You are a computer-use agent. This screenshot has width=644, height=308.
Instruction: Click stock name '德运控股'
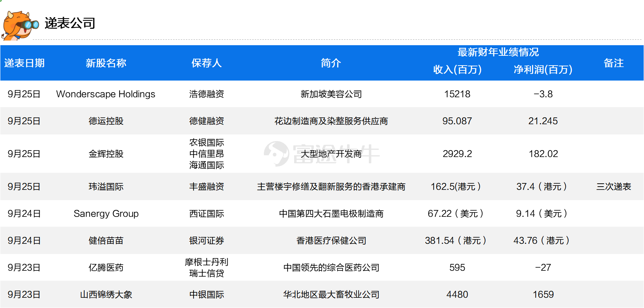[106, 121]
